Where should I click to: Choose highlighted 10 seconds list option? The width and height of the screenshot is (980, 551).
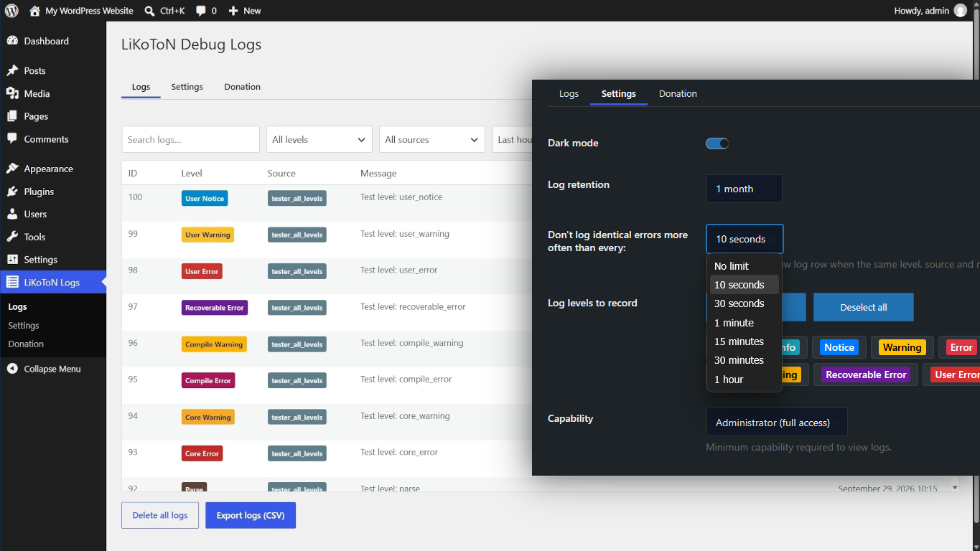click(x=745, y=285)
